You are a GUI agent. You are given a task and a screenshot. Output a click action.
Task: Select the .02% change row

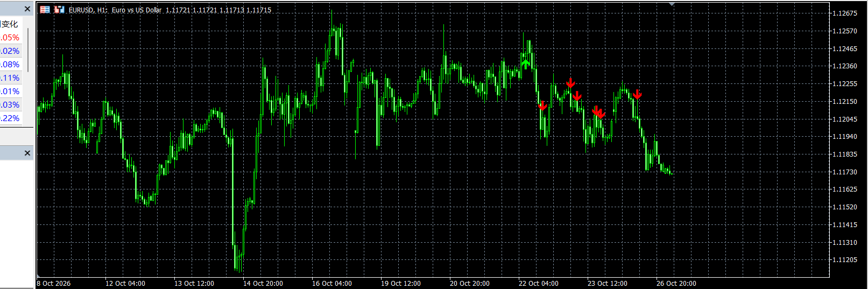(x=10, y=51)
